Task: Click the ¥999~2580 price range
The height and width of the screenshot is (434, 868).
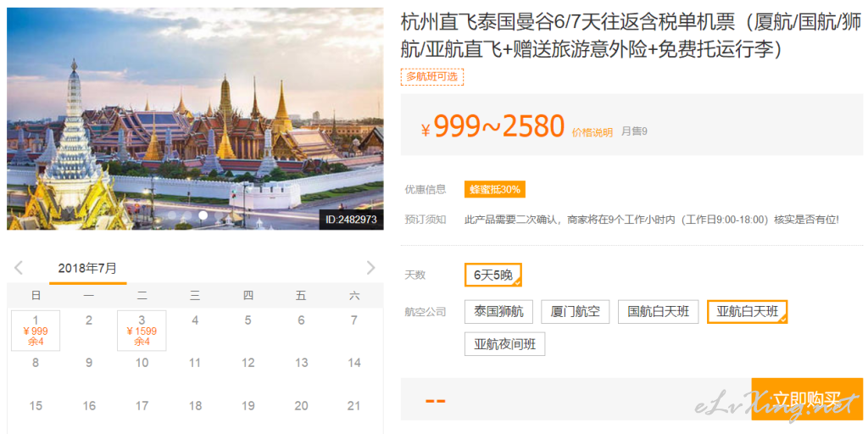Action: click(x=492, y=127)
